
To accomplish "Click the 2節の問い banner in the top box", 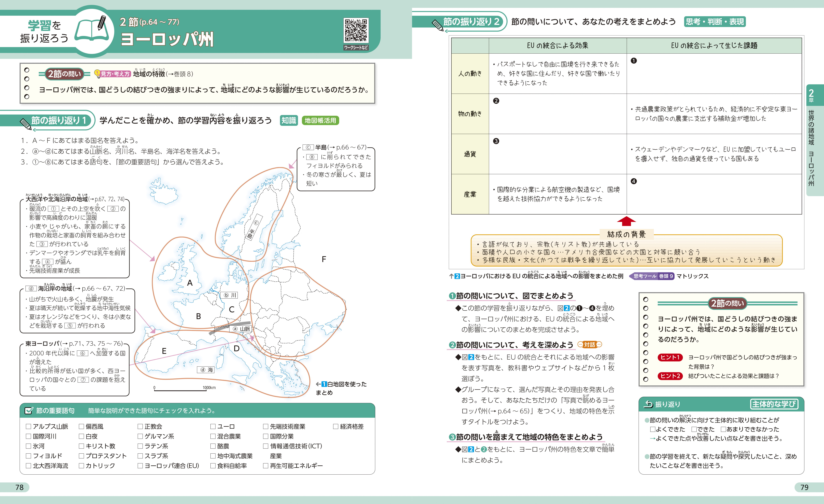I will (64, 74).
